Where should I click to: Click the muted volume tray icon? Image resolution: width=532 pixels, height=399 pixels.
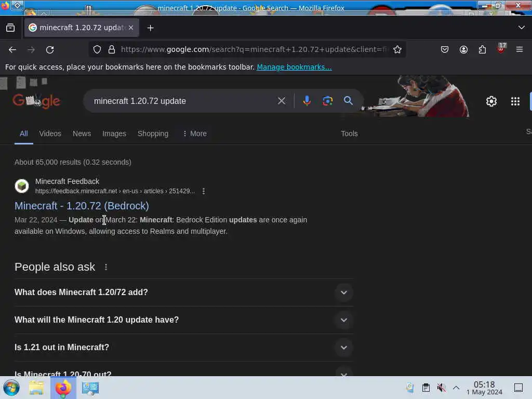click(441, 388)
